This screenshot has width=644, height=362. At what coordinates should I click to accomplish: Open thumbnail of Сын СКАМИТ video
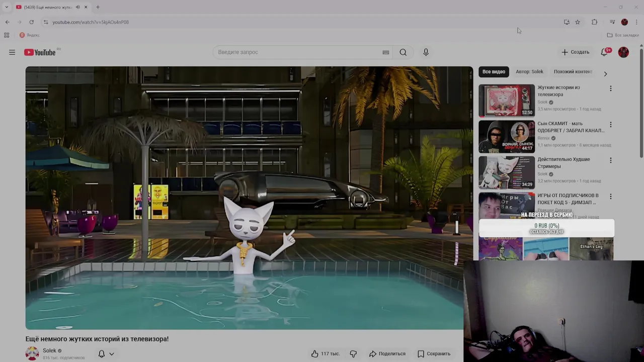pyautogui.click(x=507, y=137)
